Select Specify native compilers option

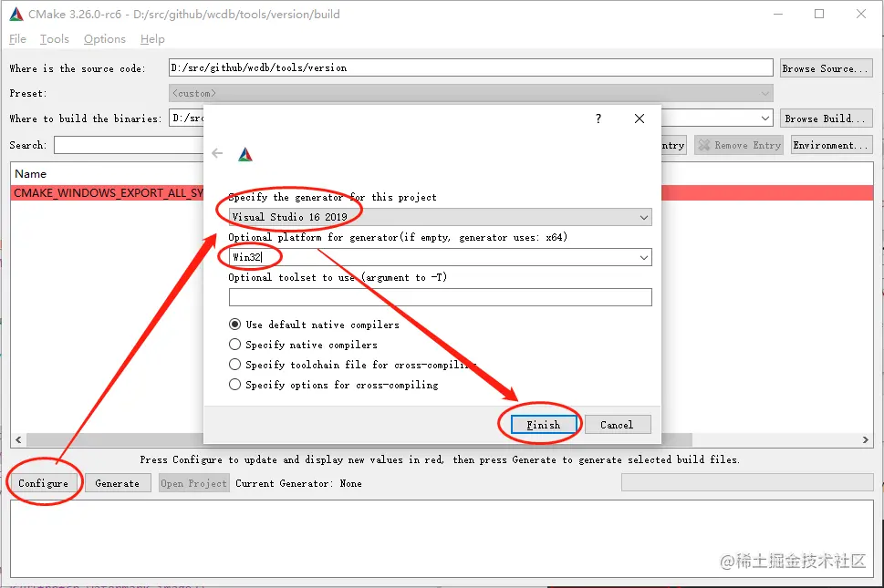[235, 345]
